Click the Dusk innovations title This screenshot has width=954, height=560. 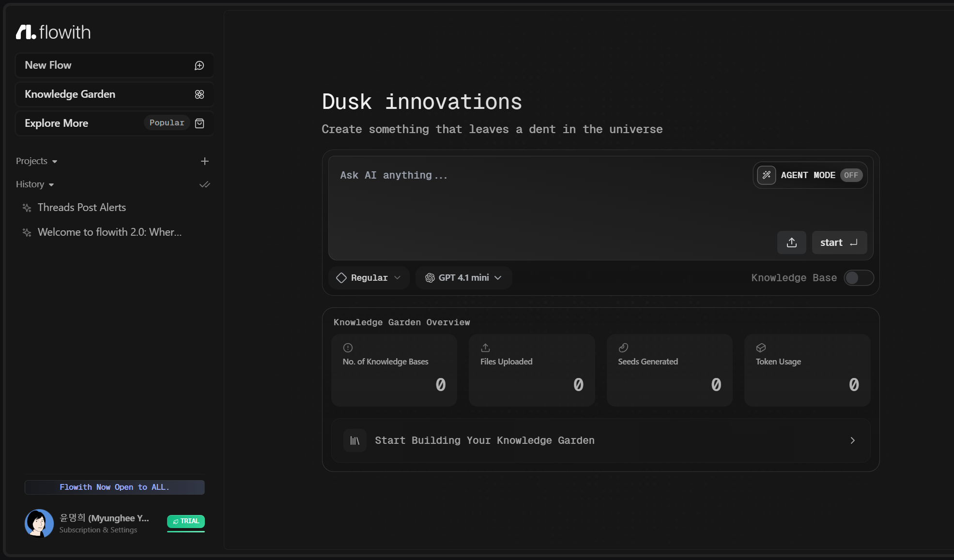point(422,102)
